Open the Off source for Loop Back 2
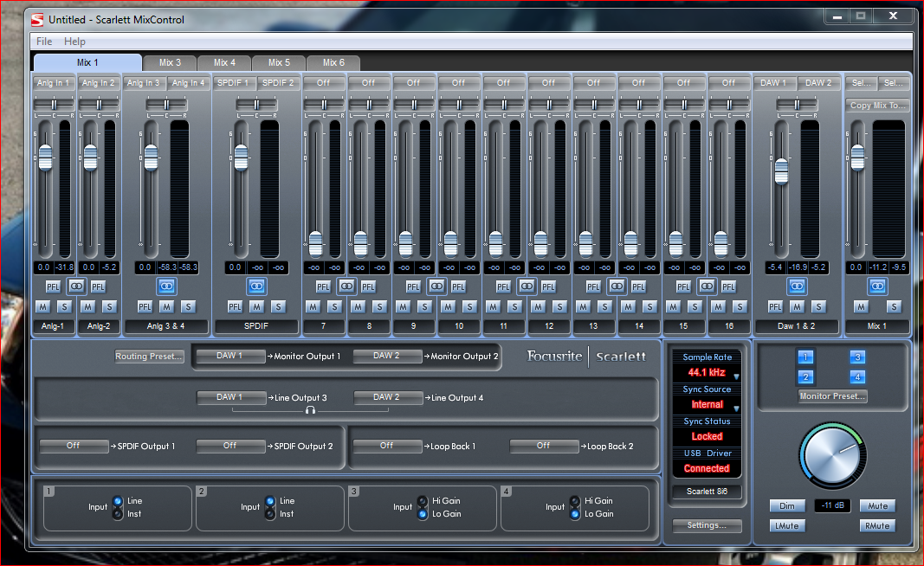Image resolution: width=924 pixels, height=566 pixels. (x=543, y=446)
